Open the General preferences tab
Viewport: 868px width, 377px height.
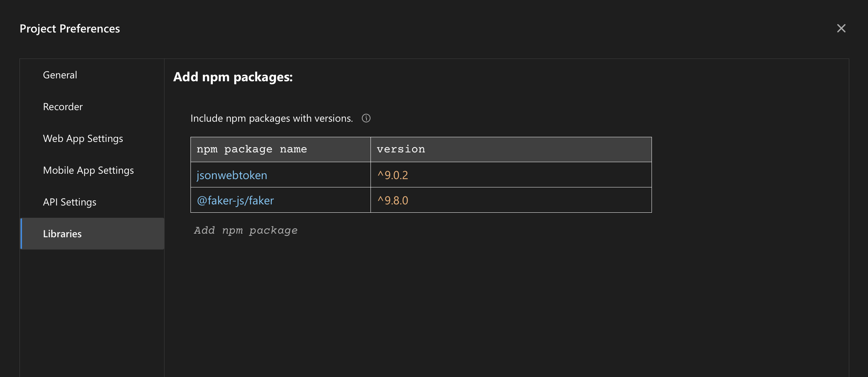coord(60,75)
